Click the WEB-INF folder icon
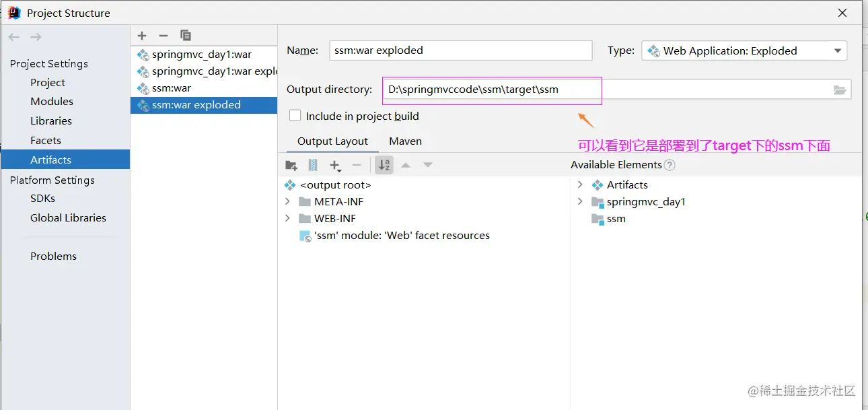 pyautogui.click(x=305, y=218)
